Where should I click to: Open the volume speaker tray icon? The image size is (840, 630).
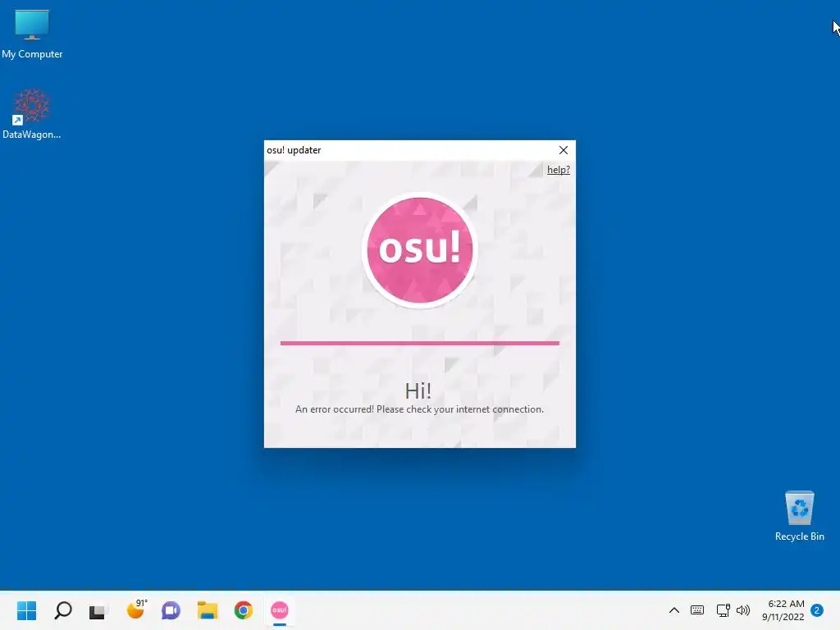point(743,610)
